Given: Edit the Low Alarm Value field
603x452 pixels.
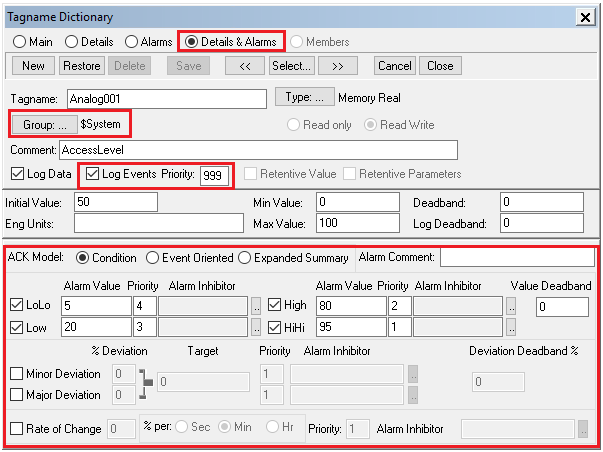Looking at the screenshot, I should click(x=96, y=327).
